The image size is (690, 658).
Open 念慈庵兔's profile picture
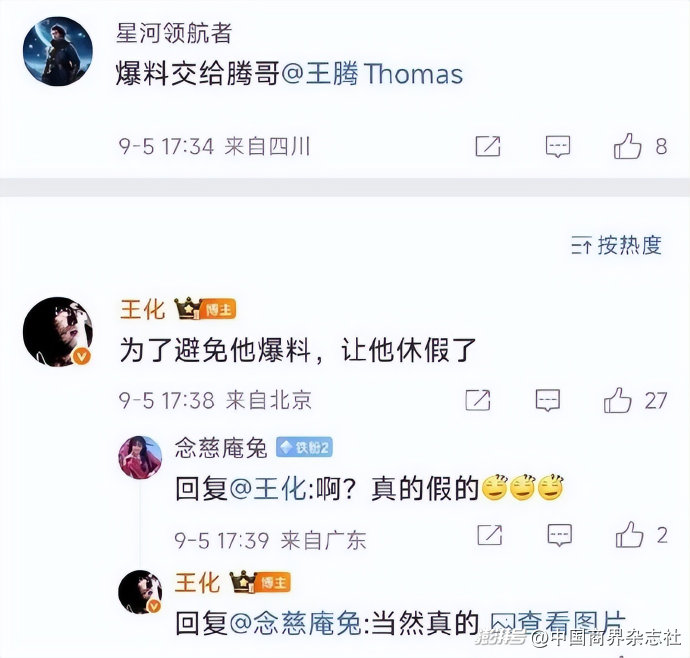pos(140,457)
